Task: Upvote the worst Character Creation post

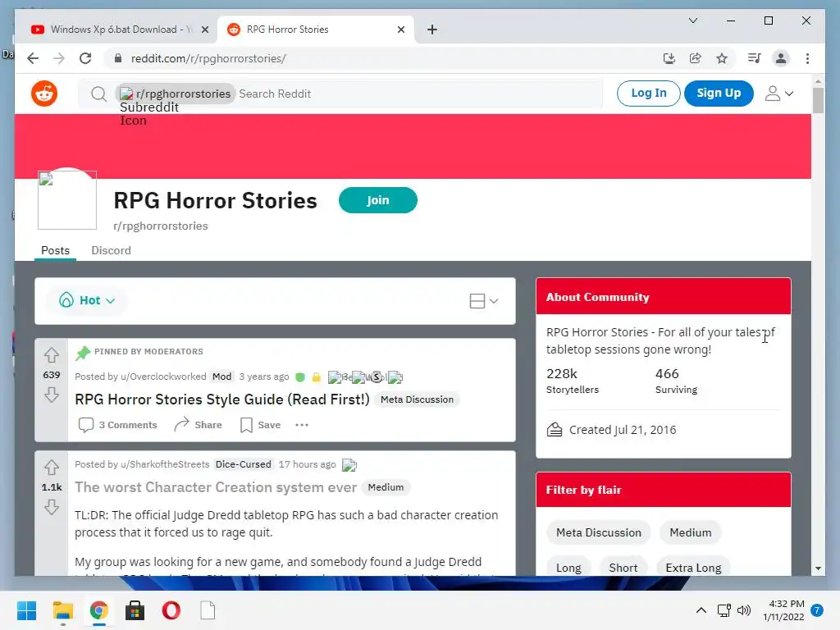Action: pos(52,467)
